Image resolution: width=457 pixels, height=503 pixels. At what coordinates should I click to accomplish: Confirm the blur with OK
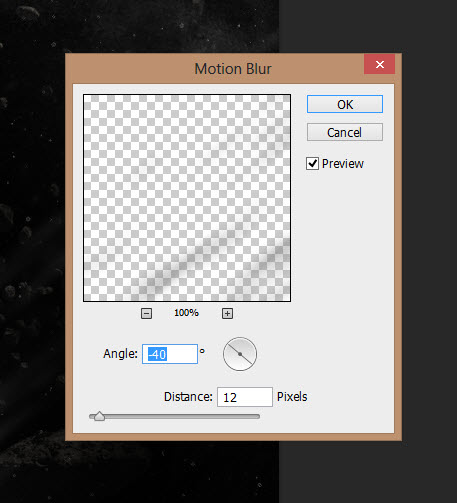pyautogui.click(x=345, y=104)
